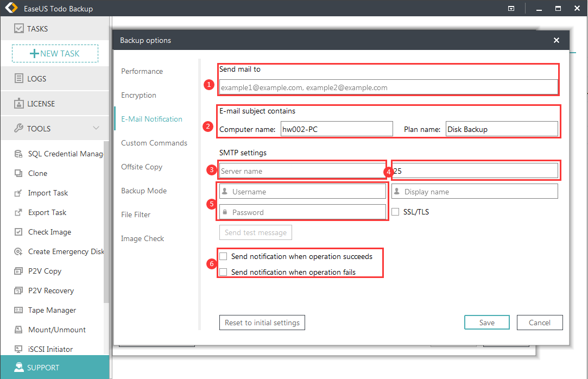Open the Performance options tab

pos(142,71)
